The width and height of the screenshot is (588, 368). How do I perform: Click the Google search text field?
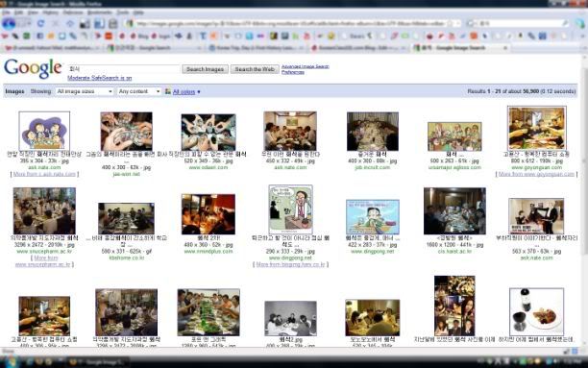pyautogui.click(x=124, y=69)
